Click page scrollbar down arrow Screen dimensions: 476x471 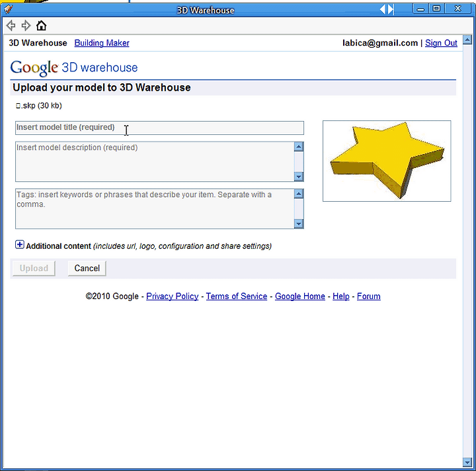coord(467,462)
